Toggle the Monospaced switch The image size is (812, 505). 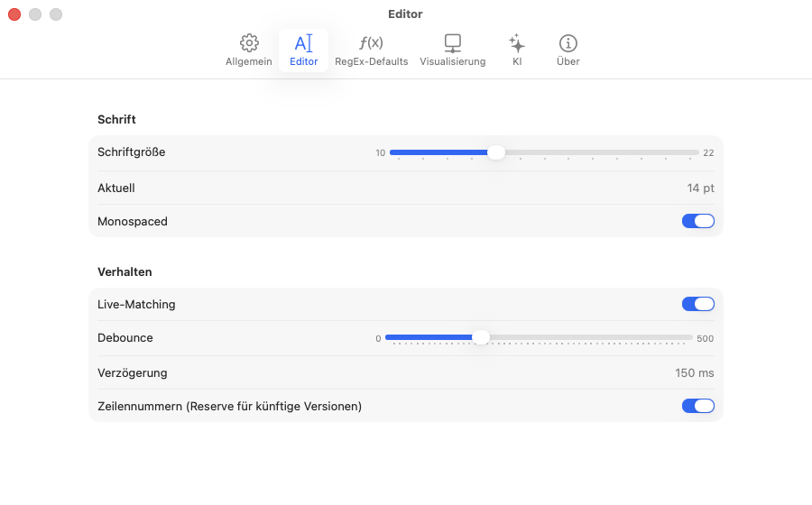698,221
